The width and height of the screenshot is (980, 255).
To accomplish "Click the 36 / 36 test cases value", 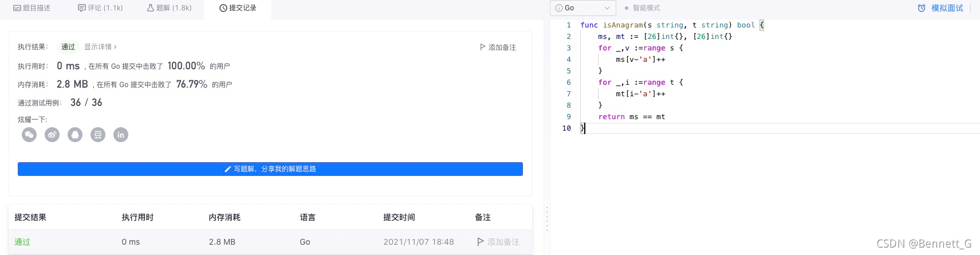I will click(x=86, y=103).
